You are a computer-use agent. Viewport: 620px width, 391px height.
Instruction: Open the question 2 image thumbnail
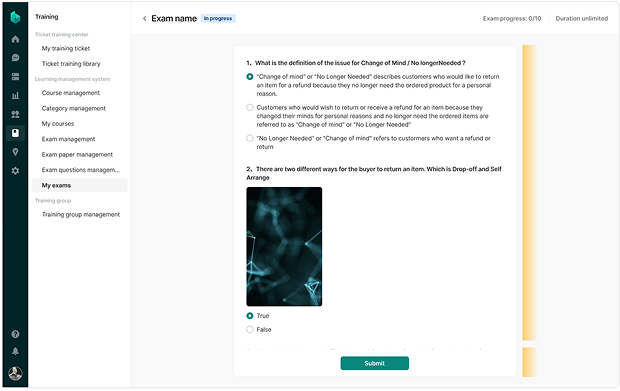(284, 247)
